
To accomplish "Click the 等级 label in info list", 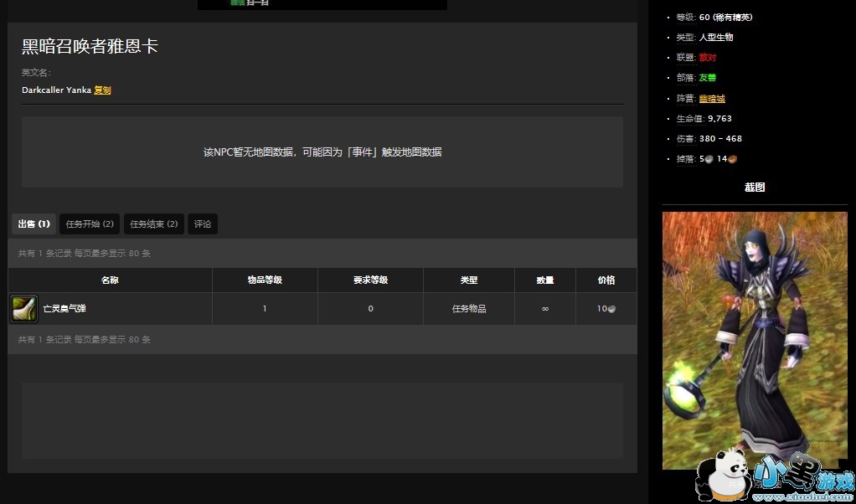I will pyautogui.click(x=686, y=18).
